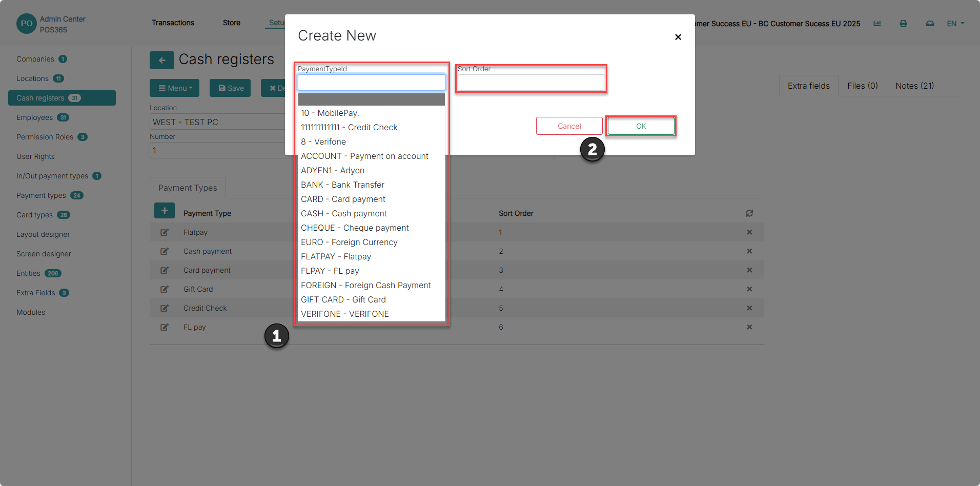Click the chart icon in top bar
Viewport: 980px width, 486px height.
(877, 24)
